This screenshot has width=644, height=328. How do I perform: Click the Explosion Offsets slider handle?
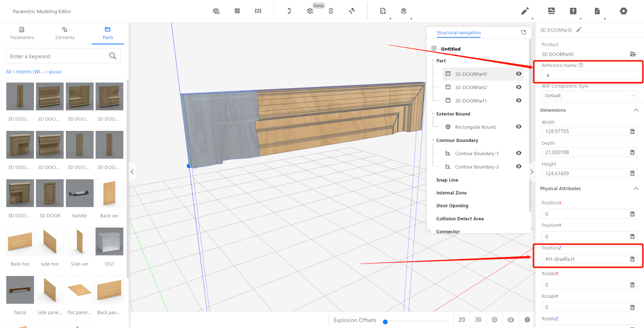click(x=385, y=322)
